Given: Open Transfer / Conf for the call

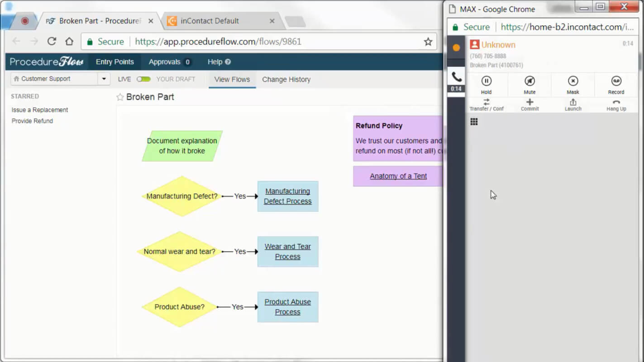Looking at the screenshot, I should click(487, 105).
